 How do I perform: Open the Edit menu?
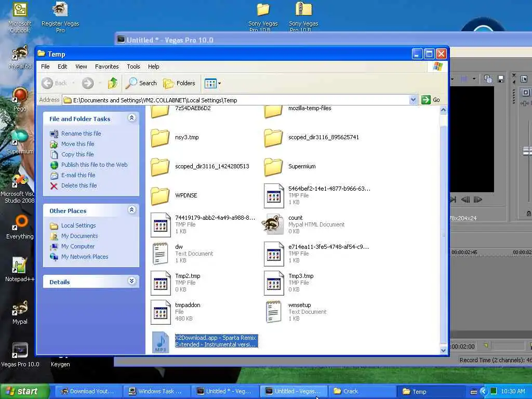pyautogui.click(x=62, y=66)
